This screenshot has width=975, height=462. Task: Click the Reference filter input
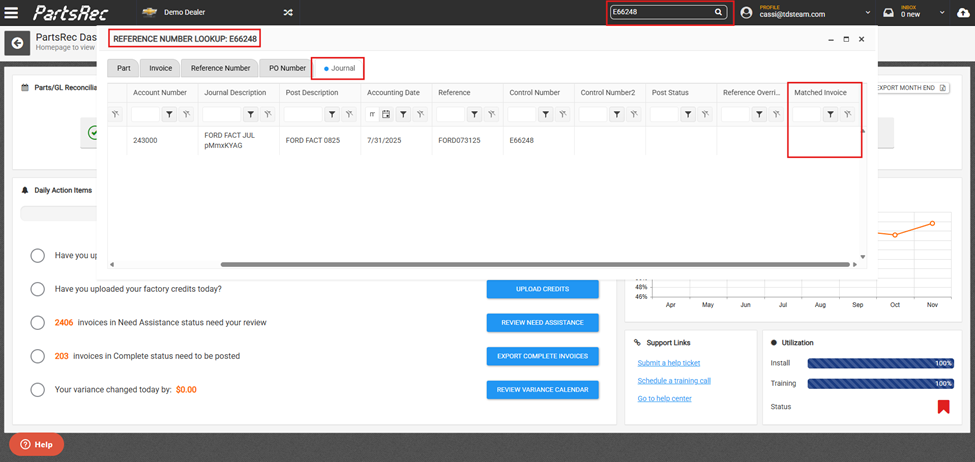[451, 114]
